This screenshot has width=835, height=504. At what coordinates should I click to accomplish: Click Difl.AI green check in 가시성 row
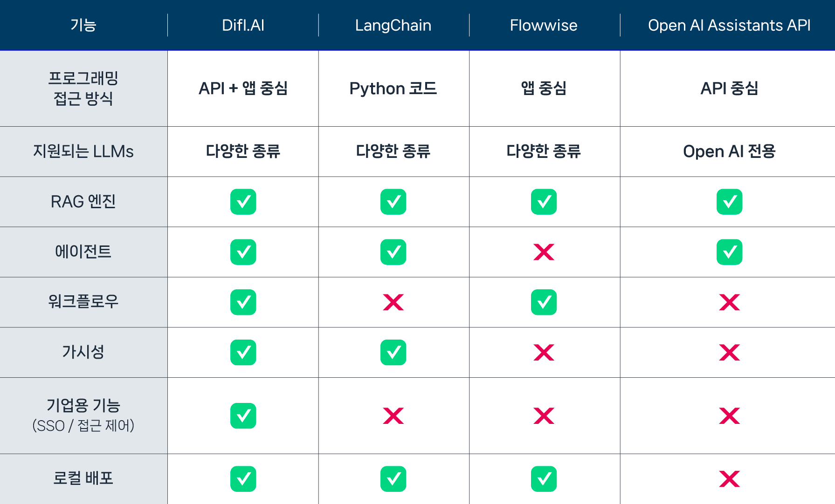(x=243, y=353)
